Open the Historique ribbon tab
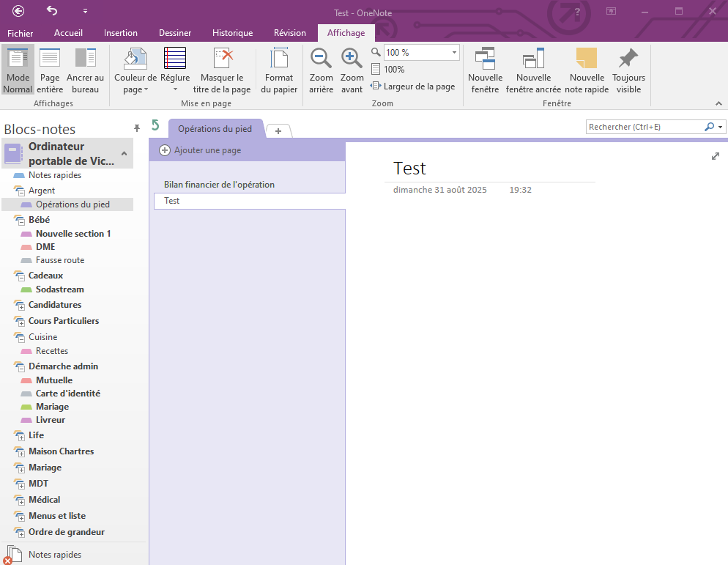This screenshot has height=565, width=728. pyautogui.click(x=233, y=33)
